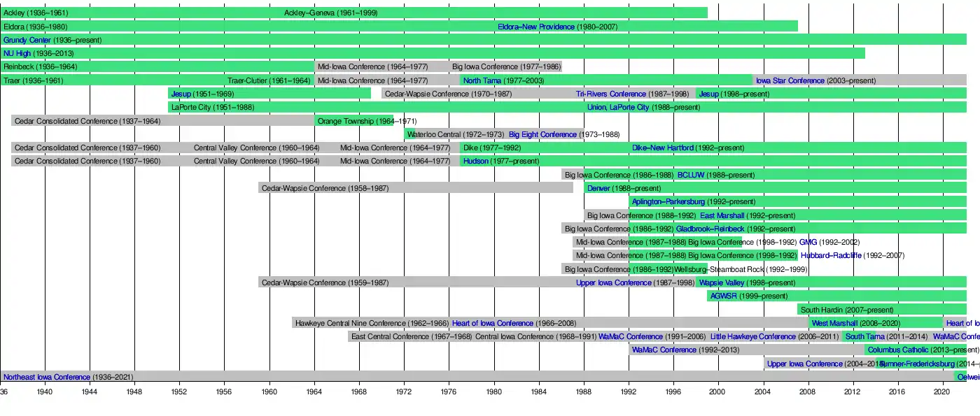Open Union, LaPorte City link

[618, 108]
